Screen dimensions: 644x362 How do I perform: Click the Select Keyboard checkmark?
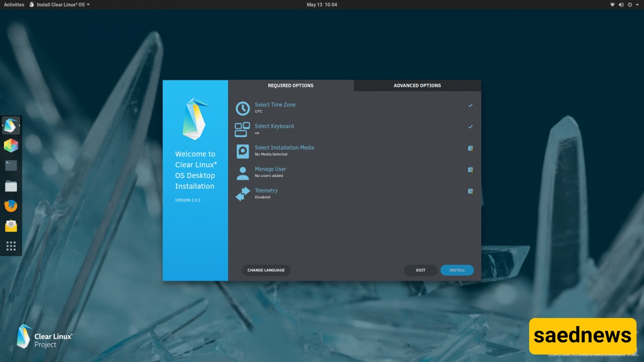click(470, 127)
